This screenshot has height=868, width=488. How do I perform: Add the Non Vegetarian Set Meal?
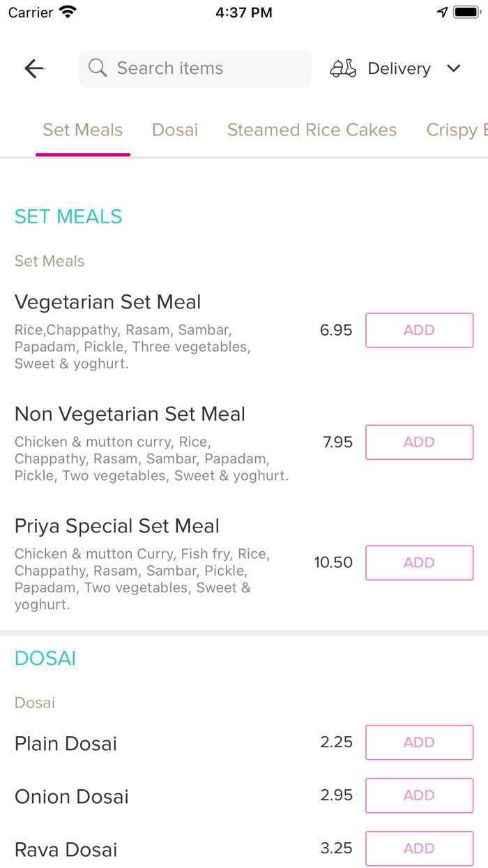419,442
